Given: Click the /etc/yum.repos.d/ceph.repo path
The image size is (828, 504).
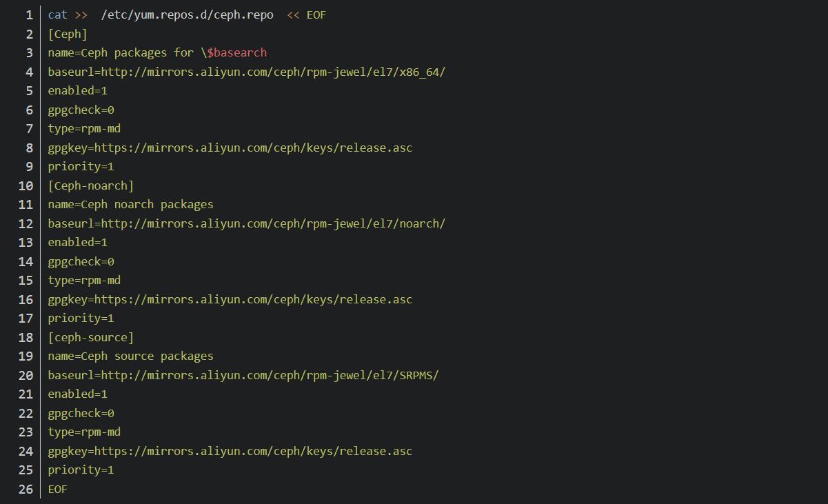Looking at the screenshot, I should click(187, 14).
